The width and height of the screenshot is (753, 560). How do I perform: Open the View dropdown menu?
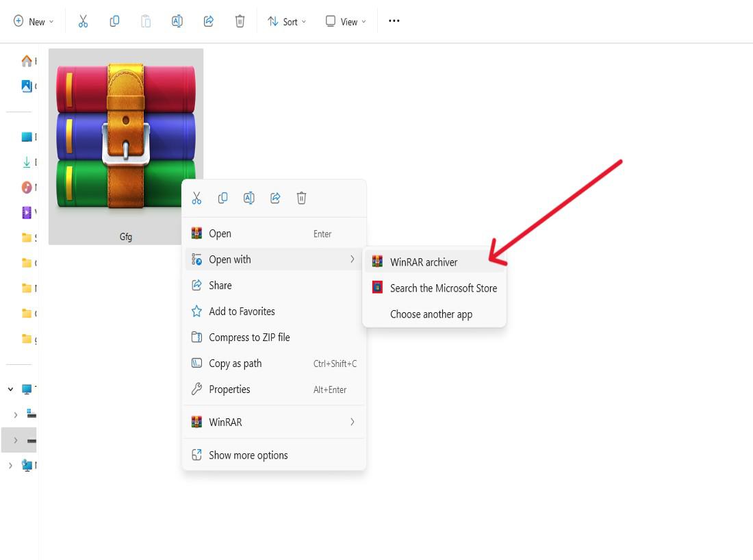click(x=346, y=22)
